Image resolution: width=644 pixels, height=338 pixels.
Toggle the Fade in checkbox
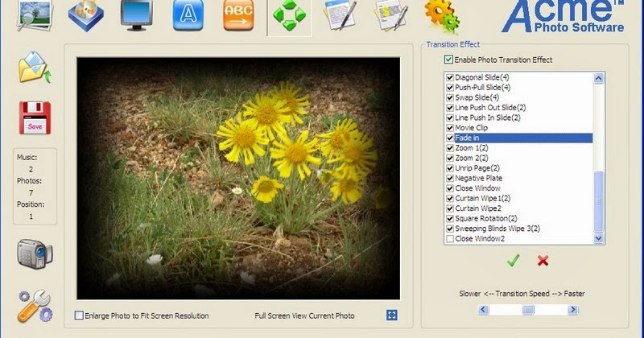(x=450, y=138)
